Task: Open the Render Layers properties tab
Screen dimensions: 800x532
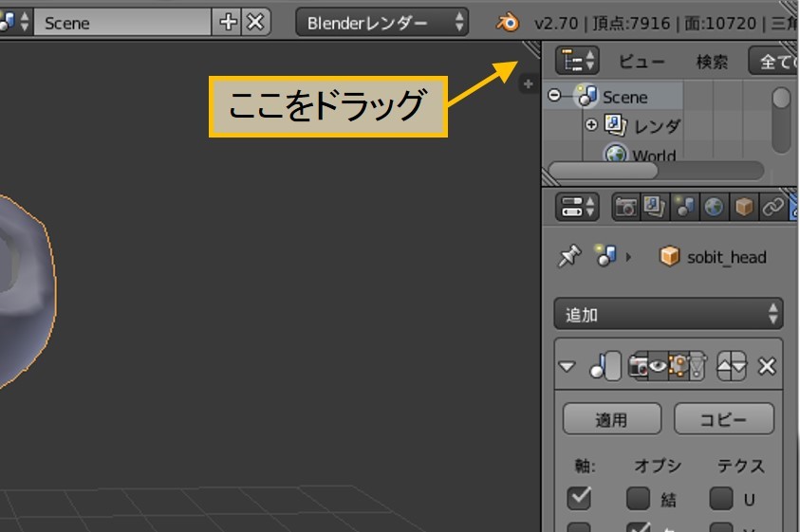Action: 655,207
